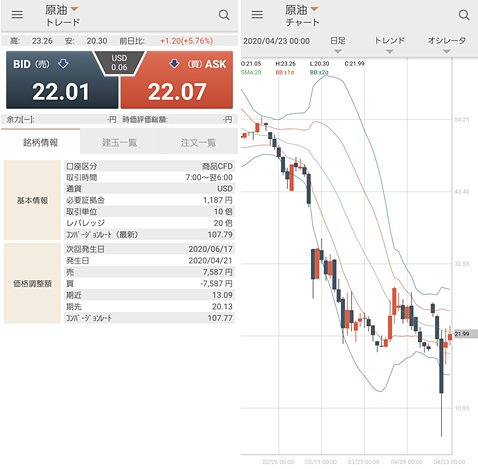The height and width of the screenshot is (469, 478).
Task: Tap search icon on chart screen
Action: tap(464, 15)
